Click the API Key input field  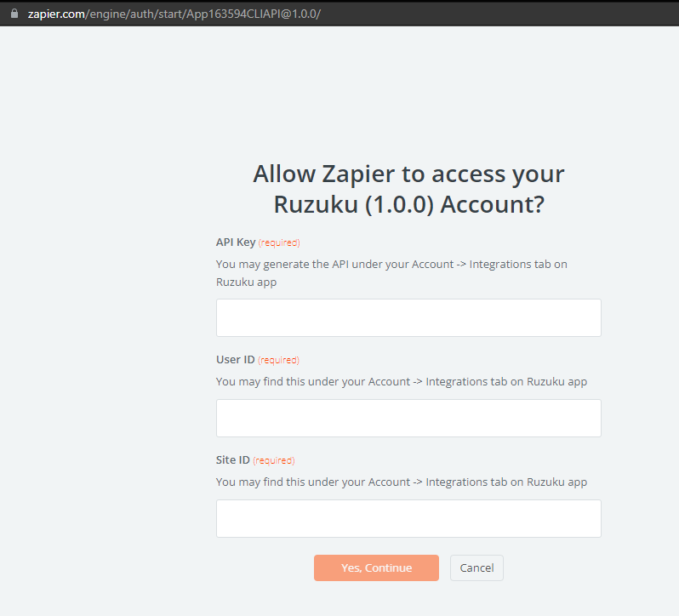[408, 317]
